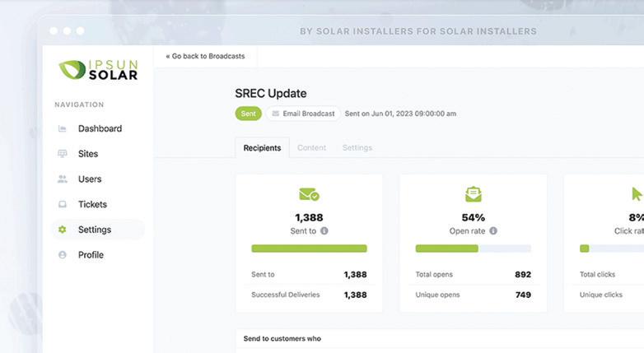This screenshot has width=644, height=353.
Task: Open the Settings tab of broadcast
Action: 357,148
